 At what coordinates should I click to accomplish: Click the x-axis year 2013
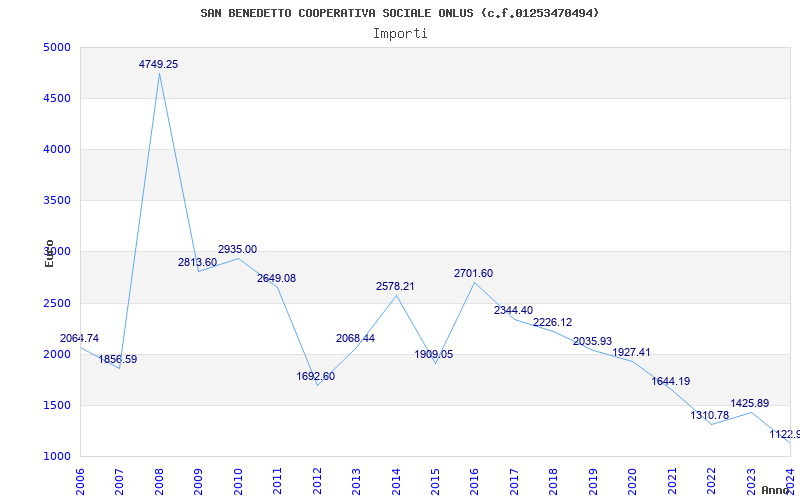(x=356, y=481)
